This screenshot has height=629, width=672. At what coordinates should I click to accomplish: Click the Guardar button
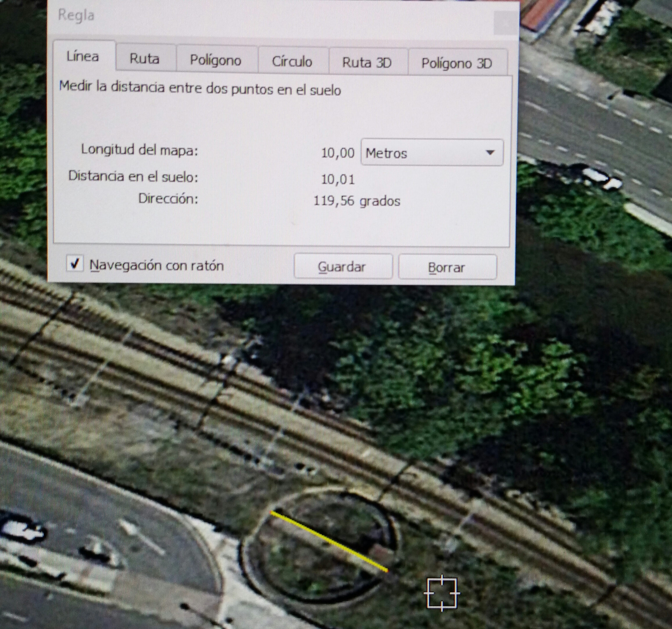343,267
